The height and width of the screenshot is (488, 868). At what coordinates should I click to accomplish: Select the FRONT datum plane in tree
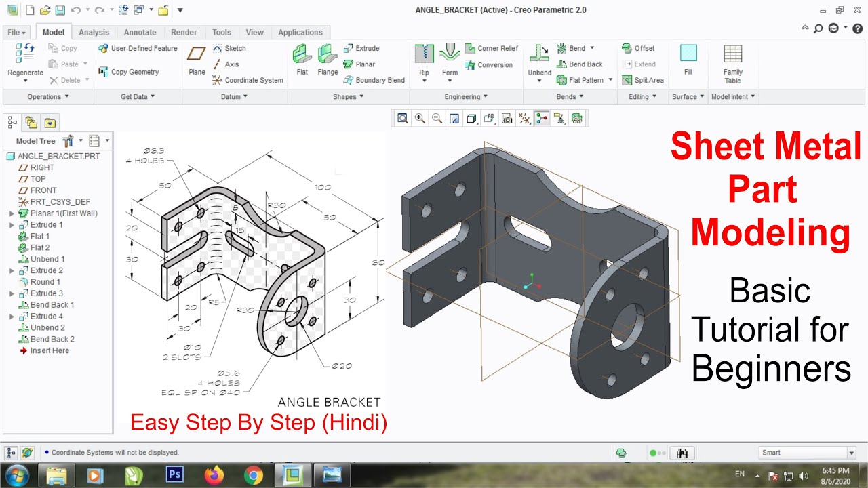pos(37,190)
